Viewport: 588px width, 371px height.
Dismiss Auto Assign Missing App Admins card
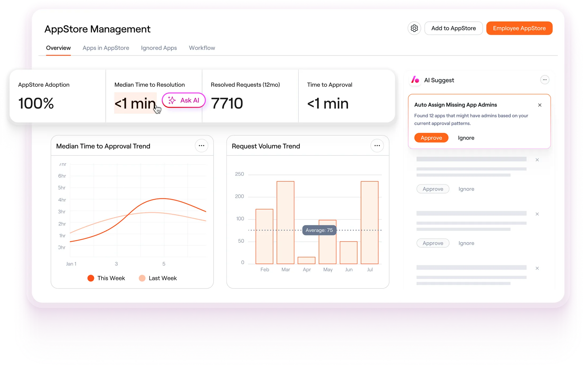(x=540, y=105)
